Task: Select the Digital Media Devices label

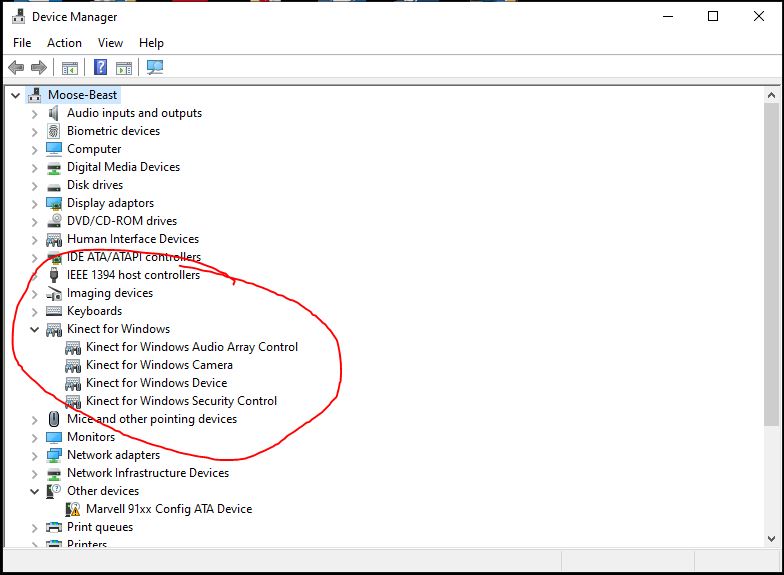Action: pyautogui.click(x=124, y=167)
